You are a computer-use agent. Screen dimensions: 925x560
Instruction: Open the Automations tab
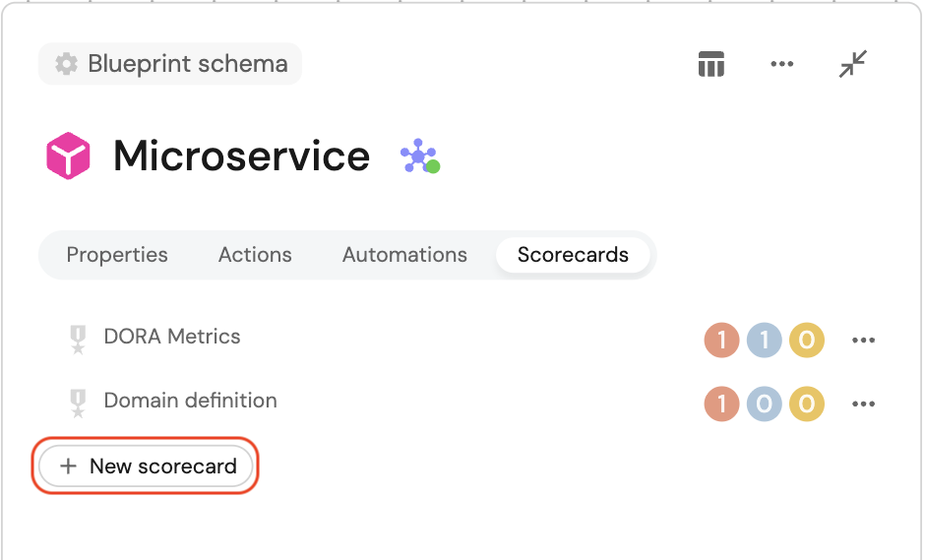pyautogui.click(x=404, y=255)
